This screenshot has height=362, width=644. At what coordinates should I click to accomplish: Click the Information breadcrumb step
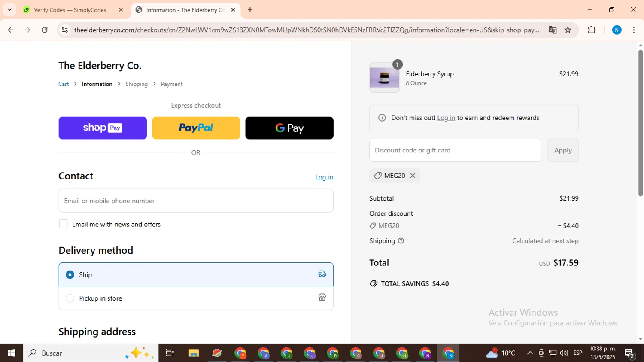(x=97, y=84)
